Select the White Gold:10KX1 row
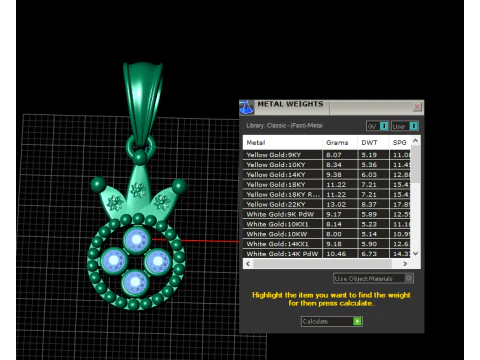This screenshot has height=360, width=480. (327, 224)
